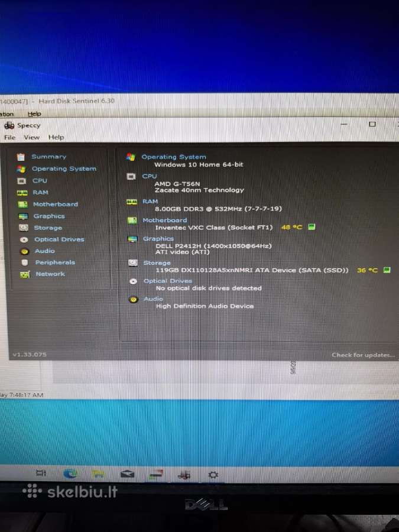
Task: Click the Storage heading link in summary
Action: pos(157,263)
